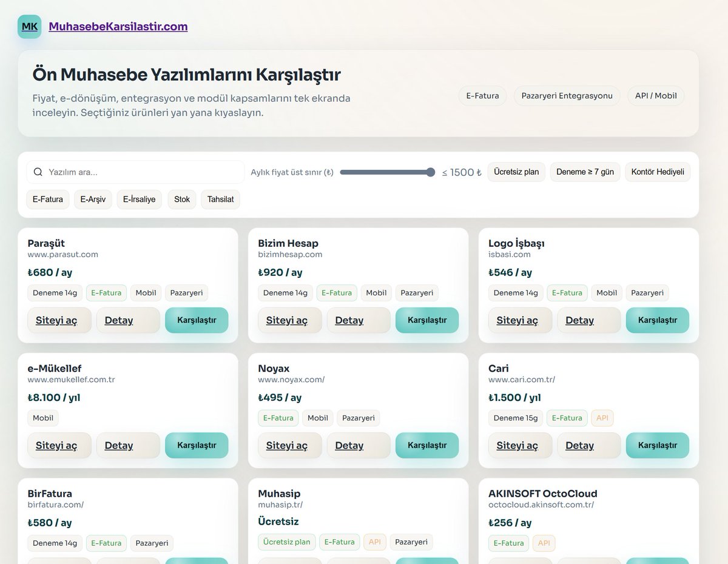Image resolution: width=728 pixels, height=564 pixels.
Task: Click the BirFatura card title
Action: (50, 494)
